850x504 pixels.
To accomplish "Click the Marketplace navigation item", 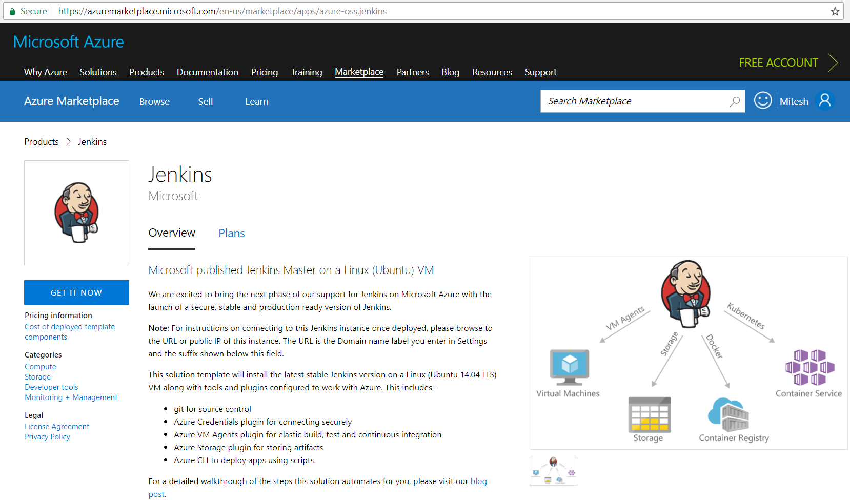I will click(x=359, y=72).
